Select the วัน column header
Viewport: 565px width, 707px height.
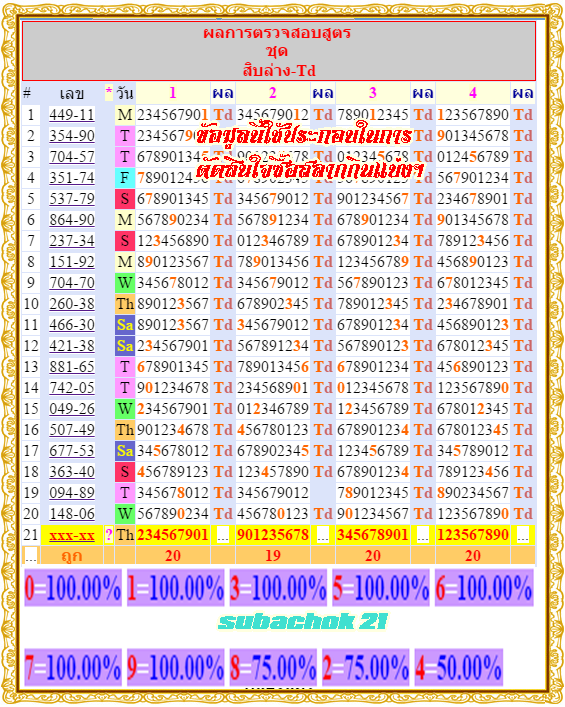pyautogui.click(x=125, y=93)
